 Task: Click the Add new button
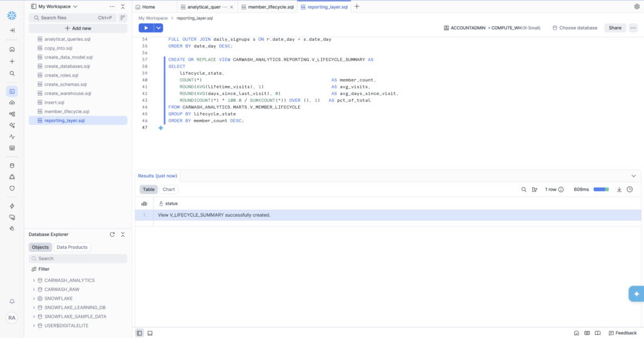(x=78, y=28)
